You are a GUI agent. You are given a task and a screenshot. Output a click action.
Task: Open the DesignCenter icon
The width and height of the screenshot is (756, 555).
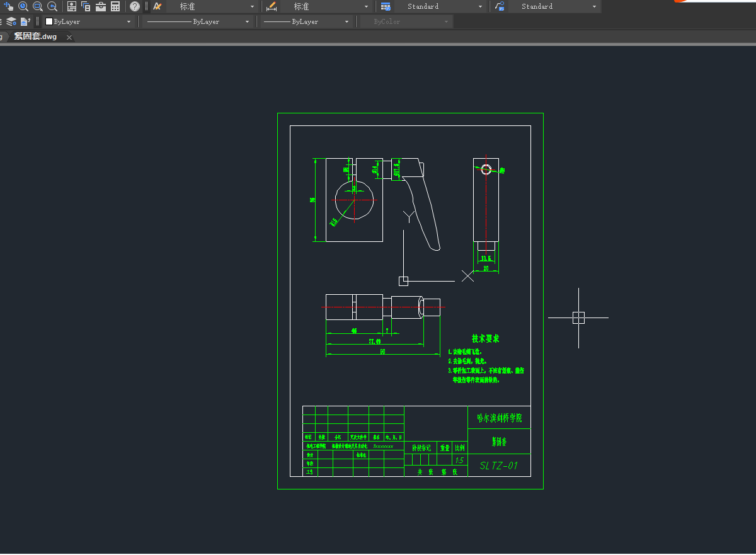(x=86, y=6)
